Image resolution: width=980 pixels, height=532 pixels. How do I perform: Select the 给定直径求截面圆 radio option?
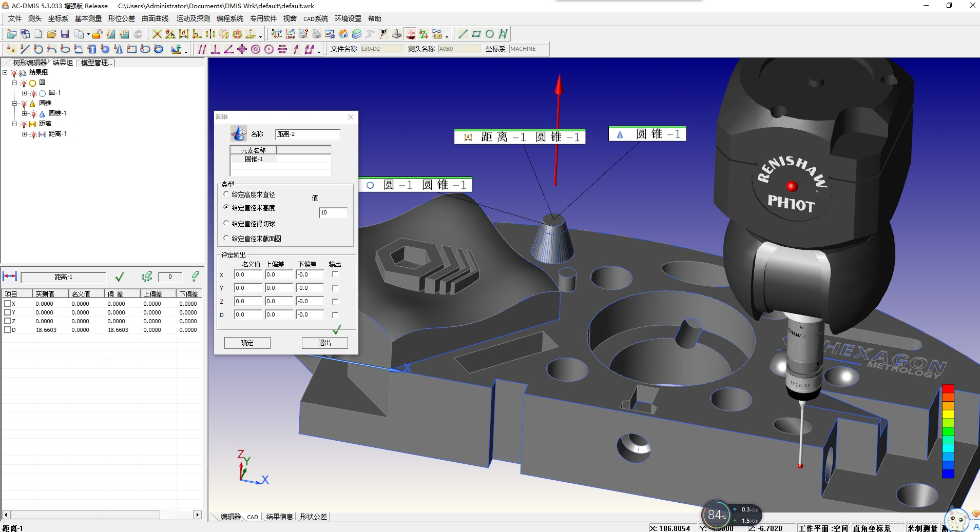226,238
